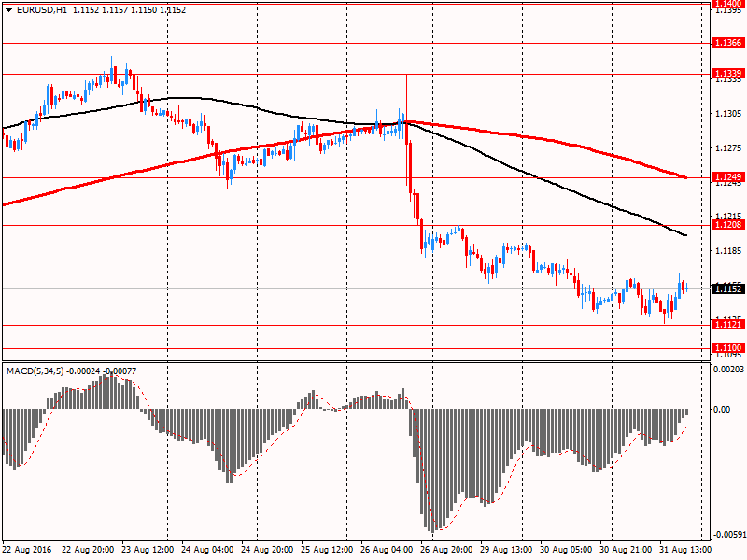Open the chart menu triangle beside EURUSD,H1
Image resolution: width=747 pixels, height=560 pixels.
(x=8, y=10)
